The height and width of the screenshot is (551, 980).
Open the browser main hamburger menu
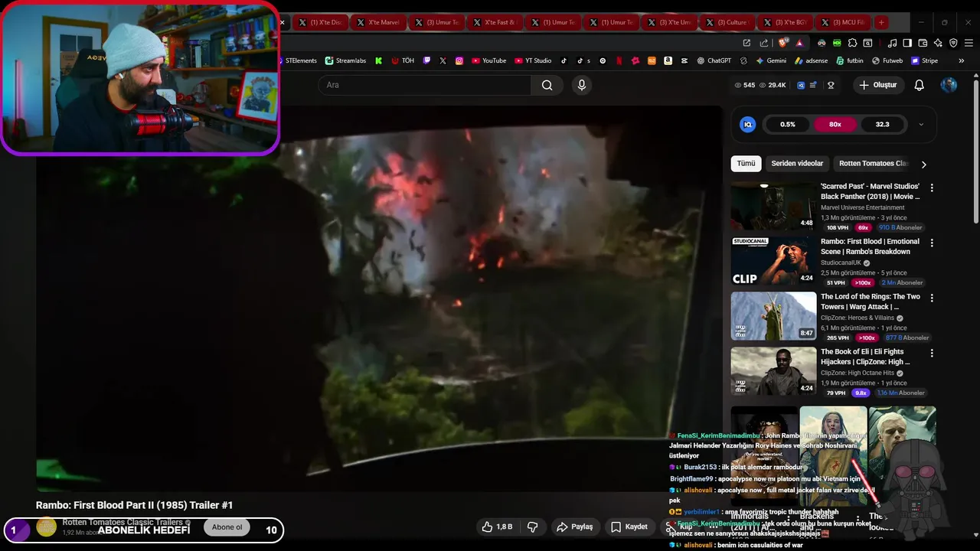click(969, 44)
